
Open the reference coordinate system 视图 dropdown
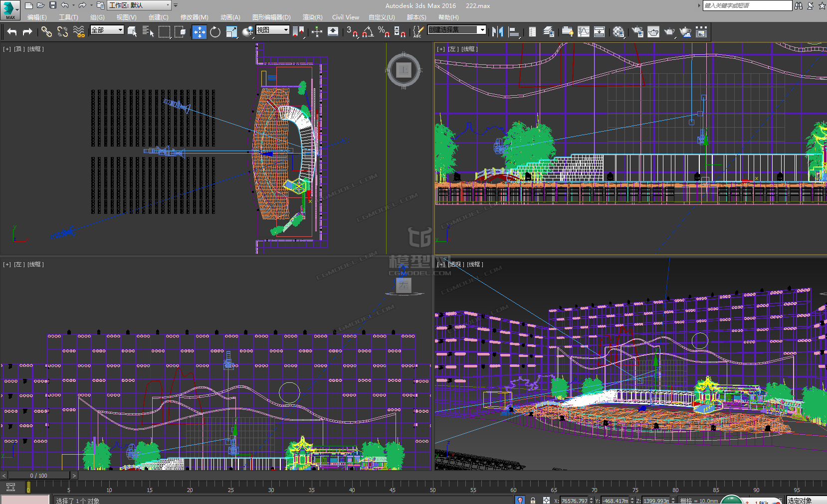272,30
